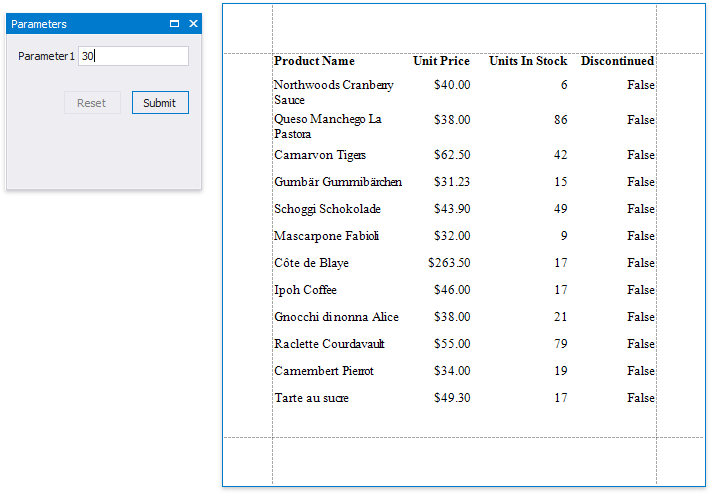Select the Raclette Courdavault product name
This screenshot has width=711, height=494.
pos(329,344)
